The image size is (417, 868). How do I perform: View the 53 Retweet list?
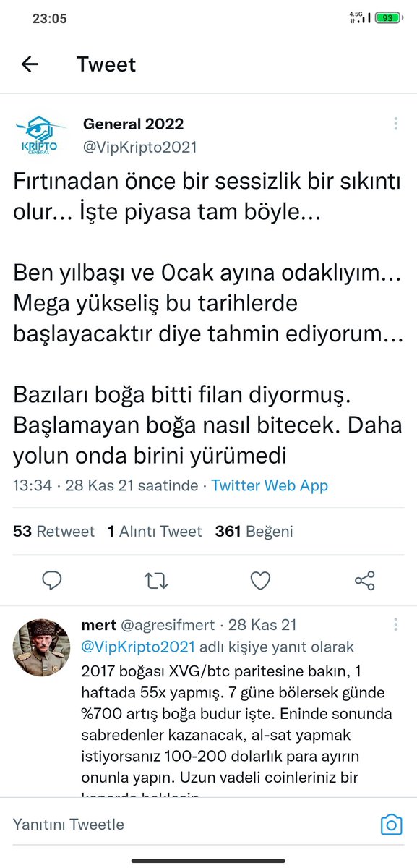pyautogui.click(x=53, y=532)
